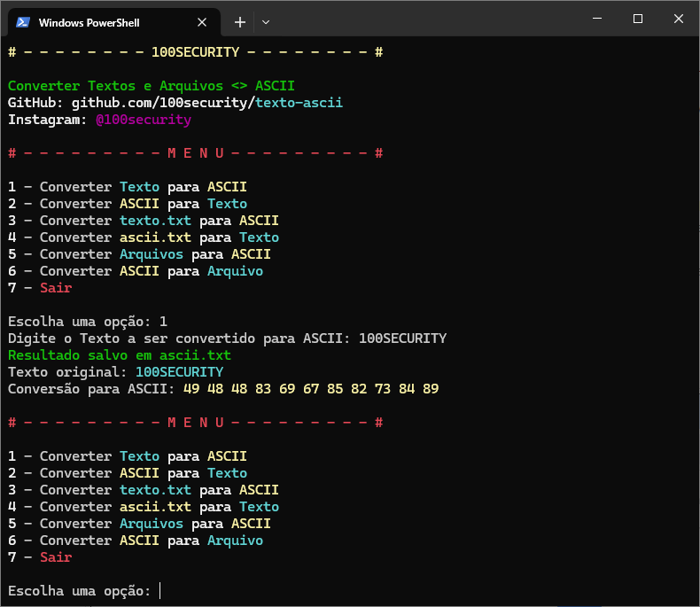Click 'Digite o Texto a ser convertido' line
This screenshot has height=607, width=700.
click(227, 339)
